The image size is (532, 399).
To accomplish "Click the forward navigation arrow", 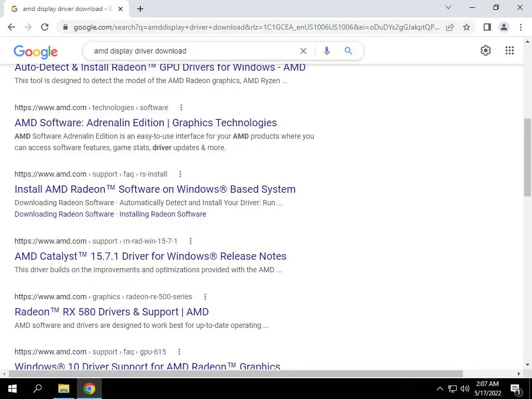I will 28,27.
